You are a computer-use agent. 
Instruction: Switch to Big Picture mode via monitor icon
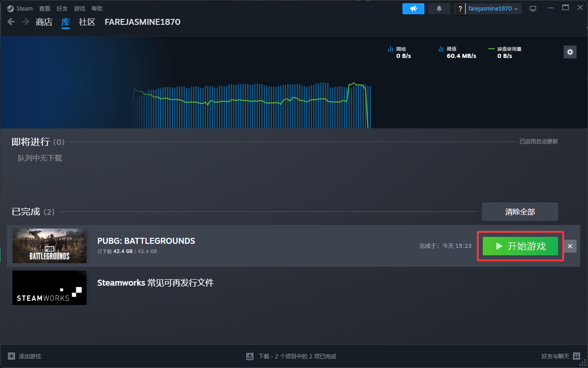click(533, 9)
